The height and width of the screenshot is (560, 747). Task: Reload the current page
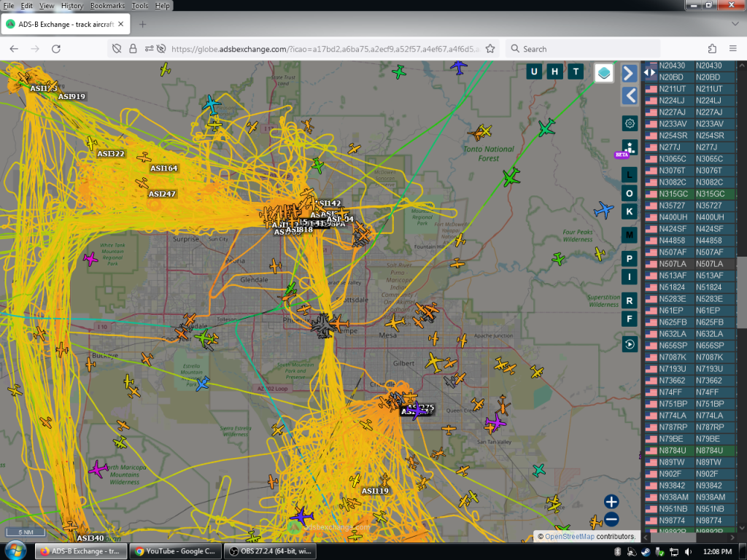coord(55,49)
